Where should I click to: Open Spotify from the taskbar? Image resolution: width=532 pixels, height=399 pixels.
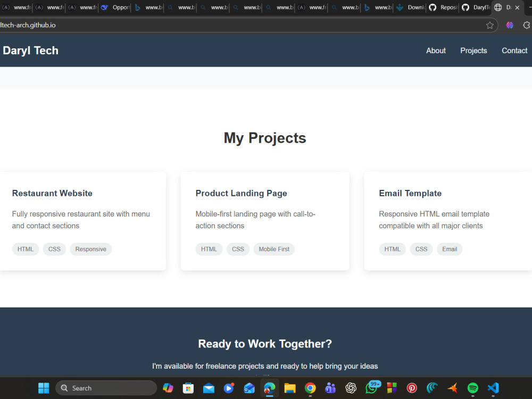[472, 388]
